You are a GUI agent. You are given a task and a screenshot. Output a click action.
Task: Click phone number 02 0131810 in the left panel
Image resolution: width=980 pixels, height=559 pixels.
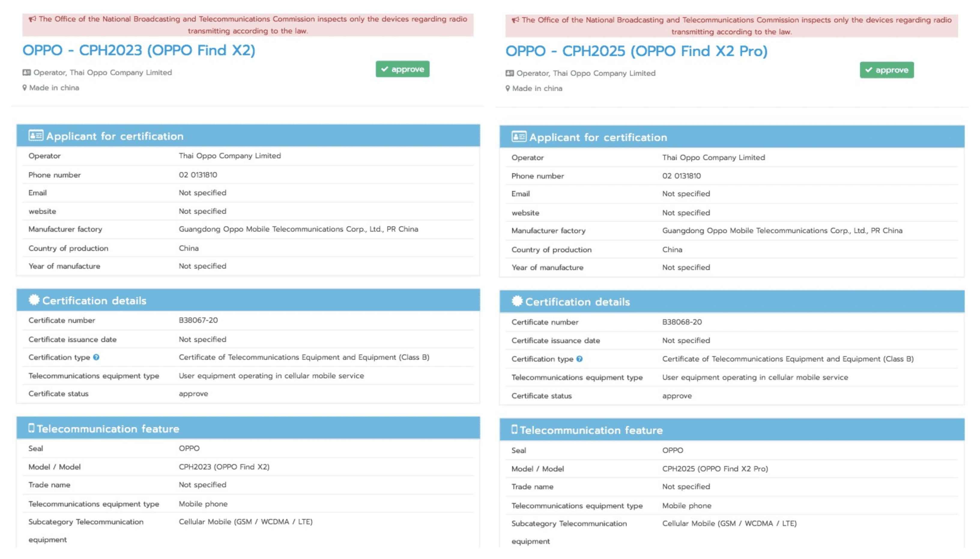[198, 175]
